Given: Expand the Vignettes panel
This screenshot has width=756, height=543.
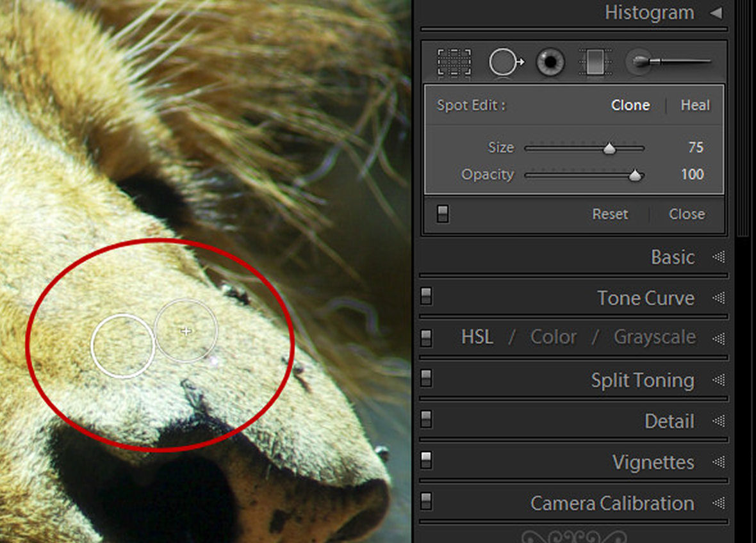Looking at the screenshot, I should tap(718, 462).
